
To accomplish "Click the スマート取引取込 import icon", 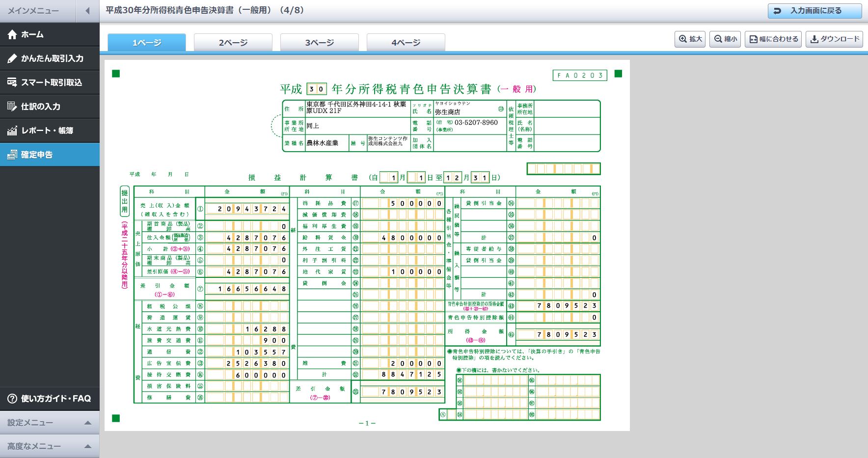I will pos(12,82).
